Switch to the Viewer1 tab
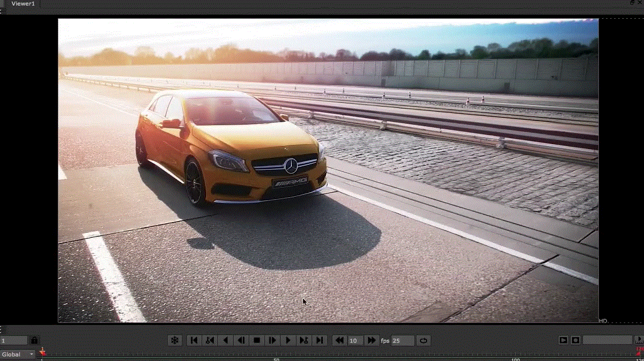Screen dimensions: 644x361 [23, 4]
